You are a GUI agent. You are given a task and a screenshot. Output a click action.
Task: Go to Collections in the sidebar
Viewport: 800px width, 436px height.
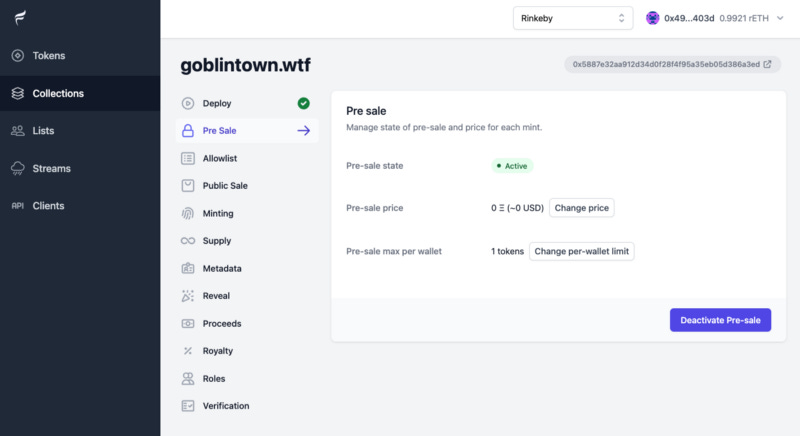tap(80, 93)
